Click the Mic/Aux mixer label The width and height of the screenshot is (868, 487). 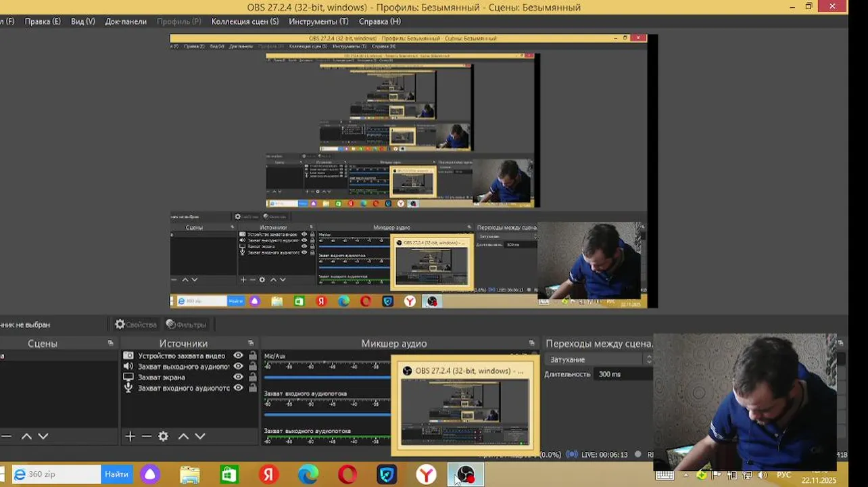click(x=275, y=356)
